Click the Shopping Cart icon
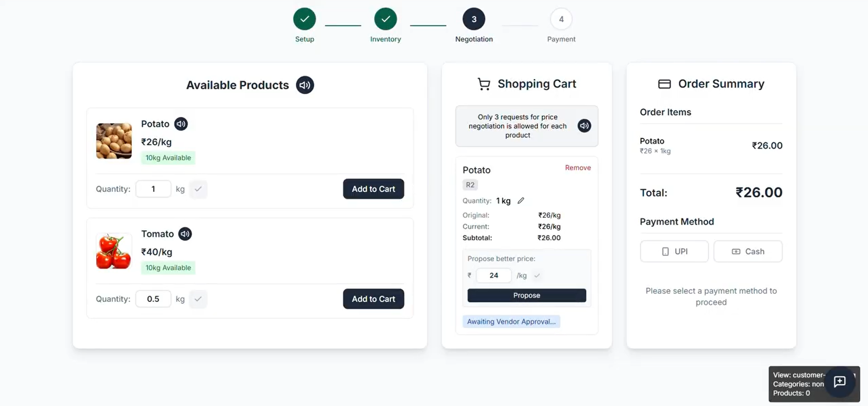Image resolution: width=868 pixels, height=406 pixels. click(x=484, y=84)
